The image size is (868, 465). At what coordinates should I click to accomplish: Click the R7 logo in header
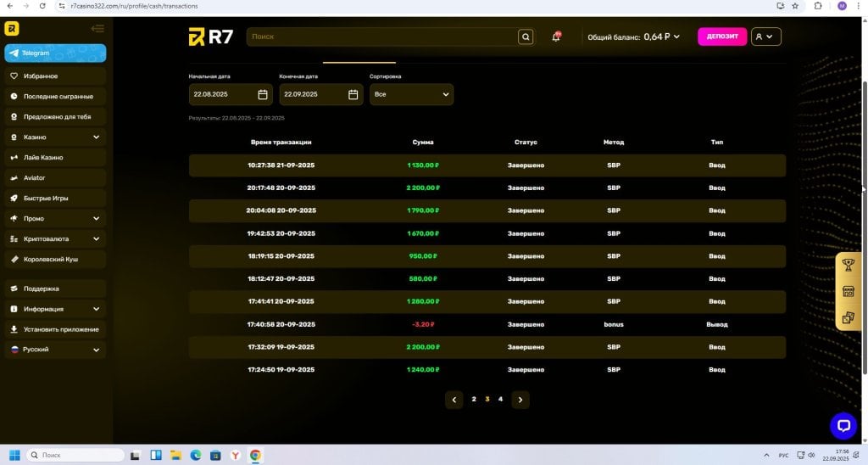211,36
